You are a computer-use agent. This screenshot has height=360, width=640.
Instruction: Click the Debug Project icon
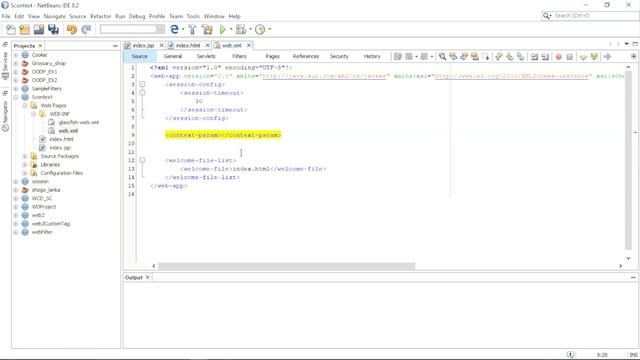click(241, 29)
